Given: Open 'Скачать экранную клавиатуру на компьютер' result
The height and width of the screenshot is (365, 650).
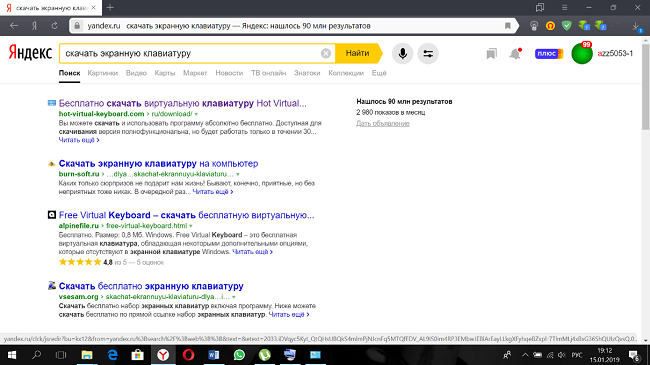Looking at the screenshot, I should [158, 163].
